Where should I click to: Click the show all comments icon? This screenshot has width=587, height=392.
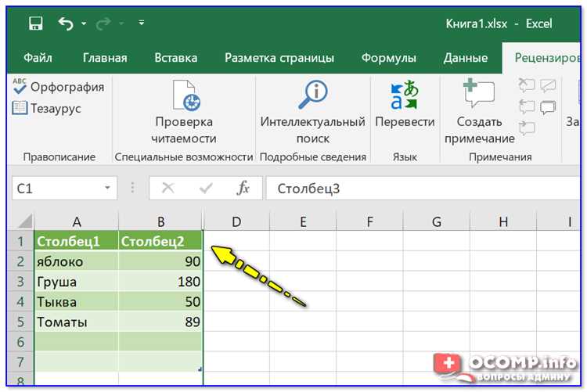pyautogui.click(x=548, y=107)
